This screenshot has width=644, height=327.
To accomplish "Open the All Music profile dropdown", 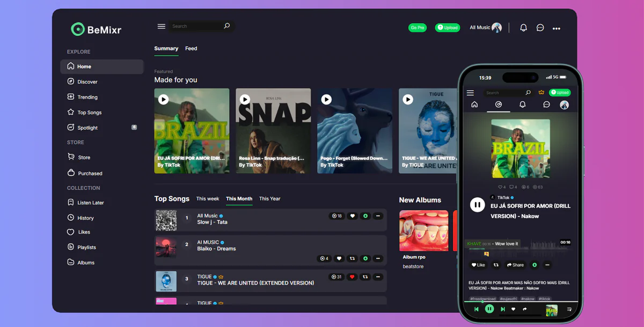I will click(x=485, y=27).
